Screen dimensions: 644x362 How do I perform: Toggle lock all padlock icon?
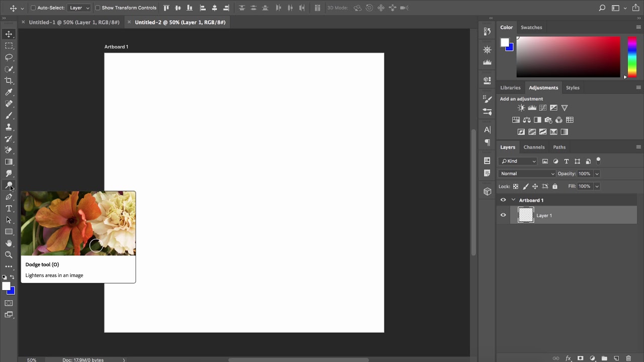[555, 187]
